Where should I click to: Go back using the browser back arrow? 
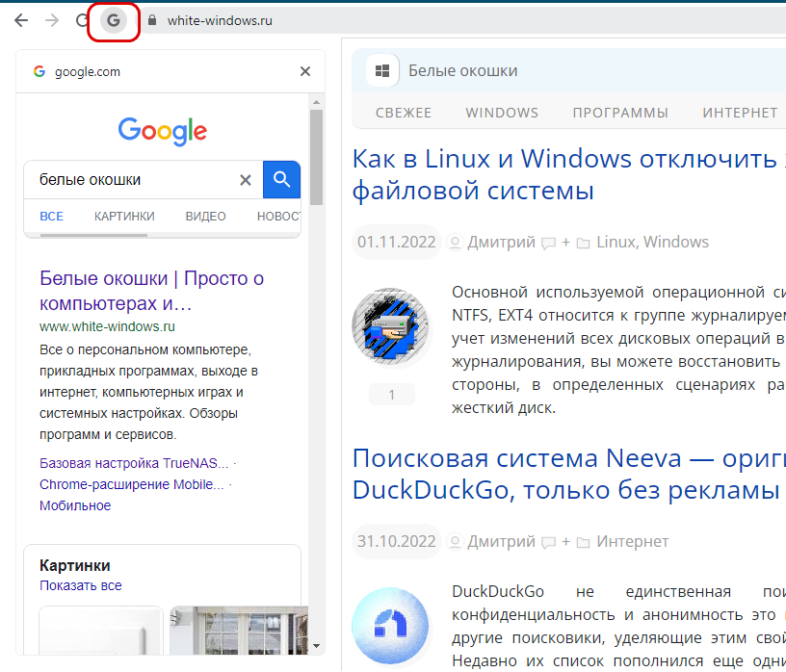[21, 20]
